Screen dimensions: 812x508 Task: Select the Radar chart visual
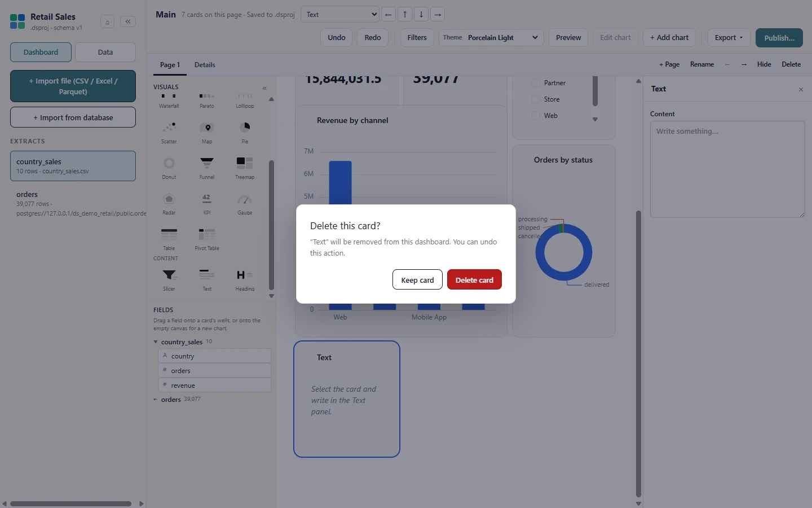[169, 203]
